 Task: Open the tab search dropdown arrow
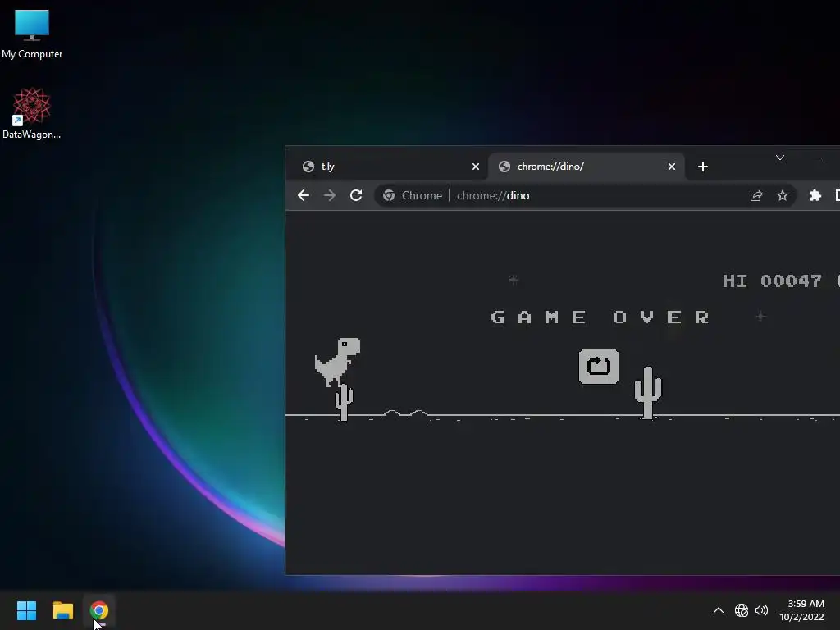[x=780, y=157]
